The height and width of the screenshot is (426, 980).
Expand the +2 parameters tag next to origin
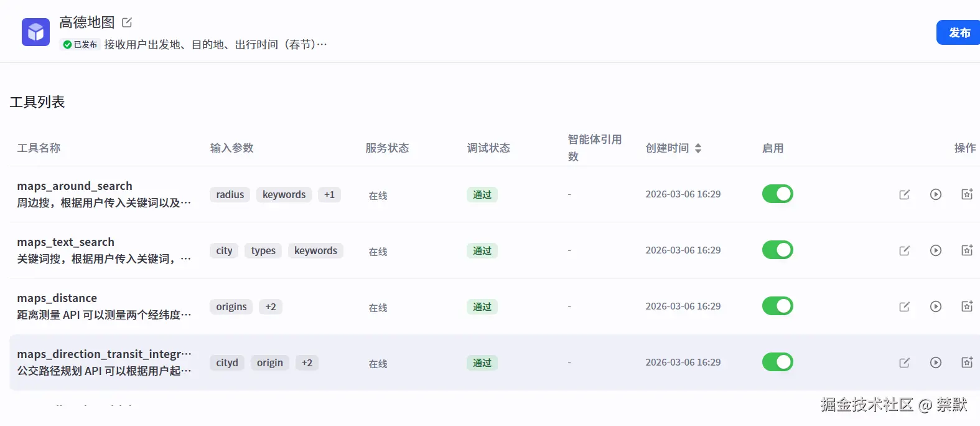coord(307,363)
